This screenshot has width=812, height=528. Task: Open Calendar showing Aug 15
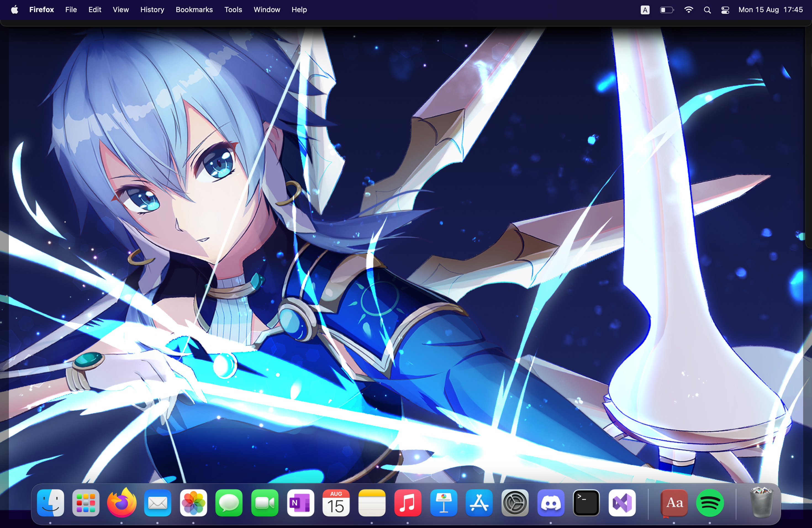pyautogui.click(x=336, y=503)
